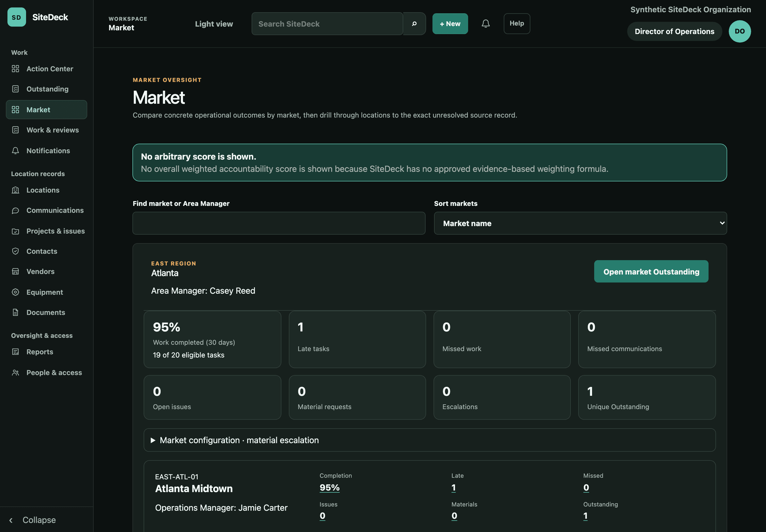Go to Vendors page
The height and width of the screenshot is (532, 766).
pyautogui.click(x=46, y=271)
